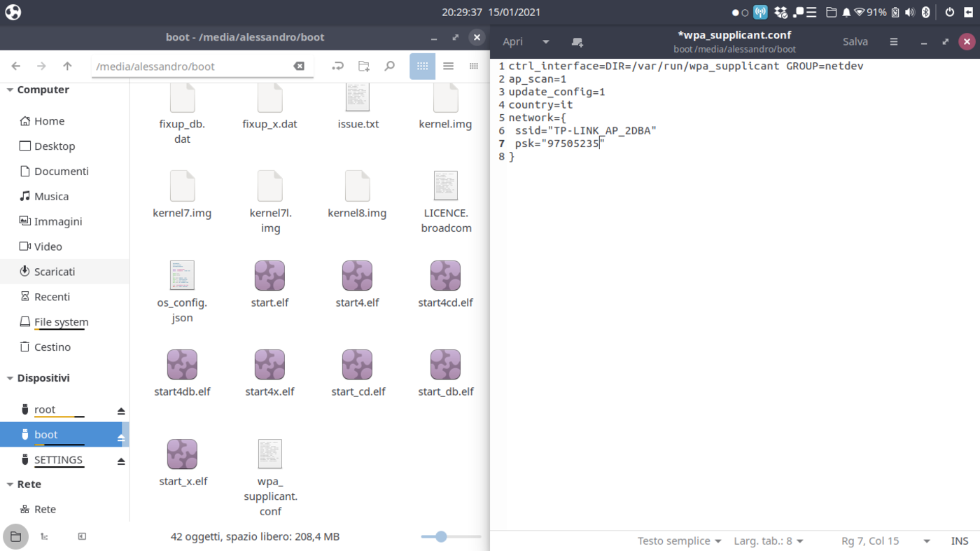This screenshot has width=980, height=551.
Task: Adjust the zoom slider in file manager
Action: tap(440, 536)
